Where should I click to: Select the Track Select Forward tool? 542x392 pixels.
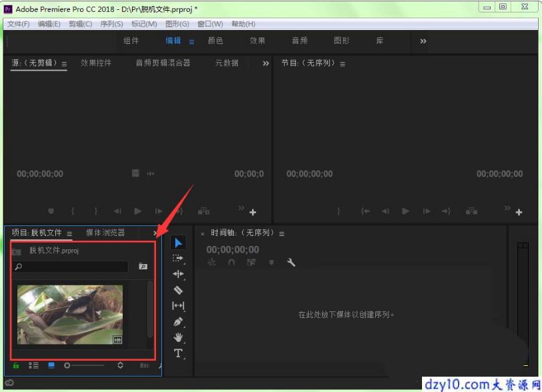point(178,258)
